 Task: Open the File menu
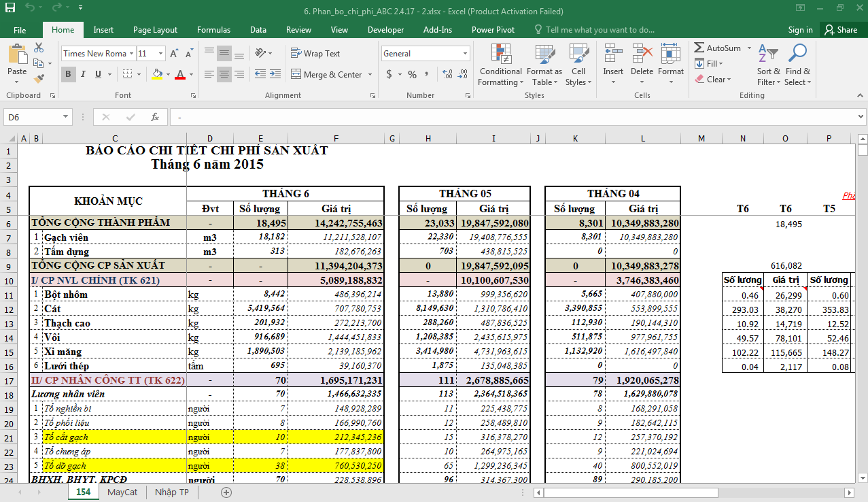tap(20, 30)
